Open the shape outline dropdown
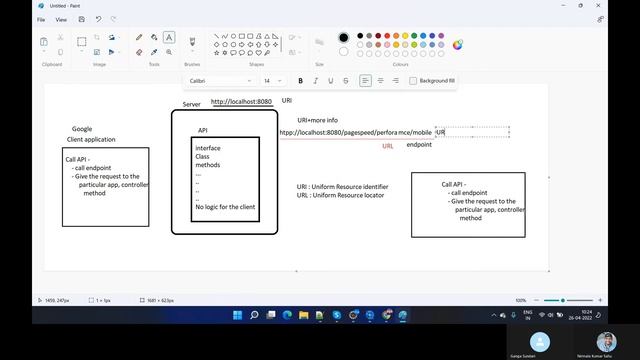Image resolution: width=640 pixels, height=360 pixels. (x=295, y=37)
